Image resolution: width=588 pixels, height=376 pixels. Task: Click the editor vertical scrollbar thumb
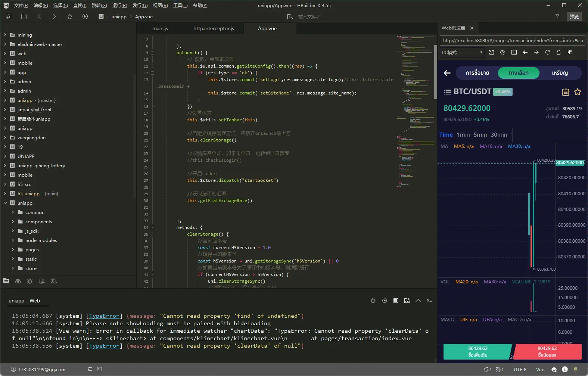coord(435,71)
